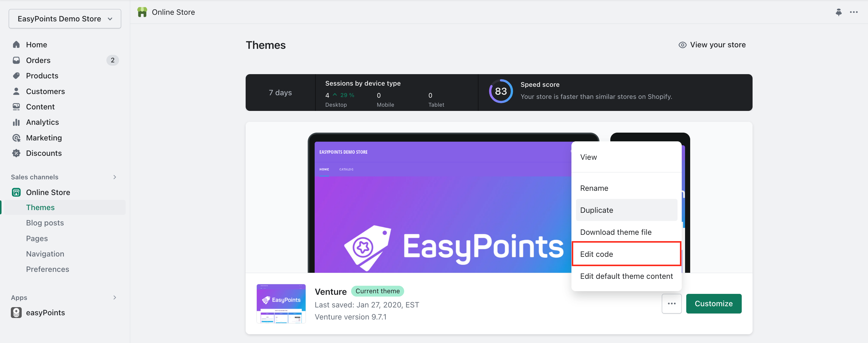
Task: Choose Duplicate in the theme menu
Action: pos(626,210)
